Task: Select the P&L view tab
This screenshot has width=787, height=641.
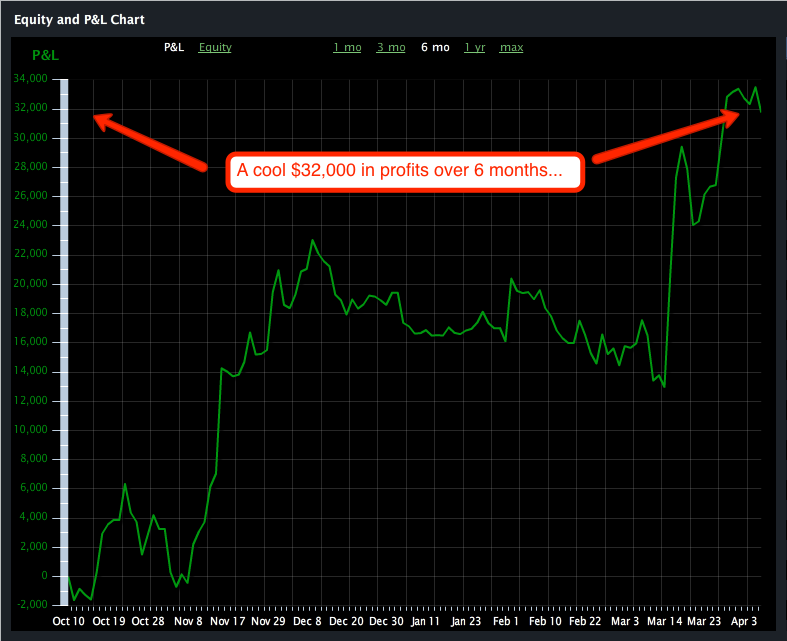Action: coord(174,47)
